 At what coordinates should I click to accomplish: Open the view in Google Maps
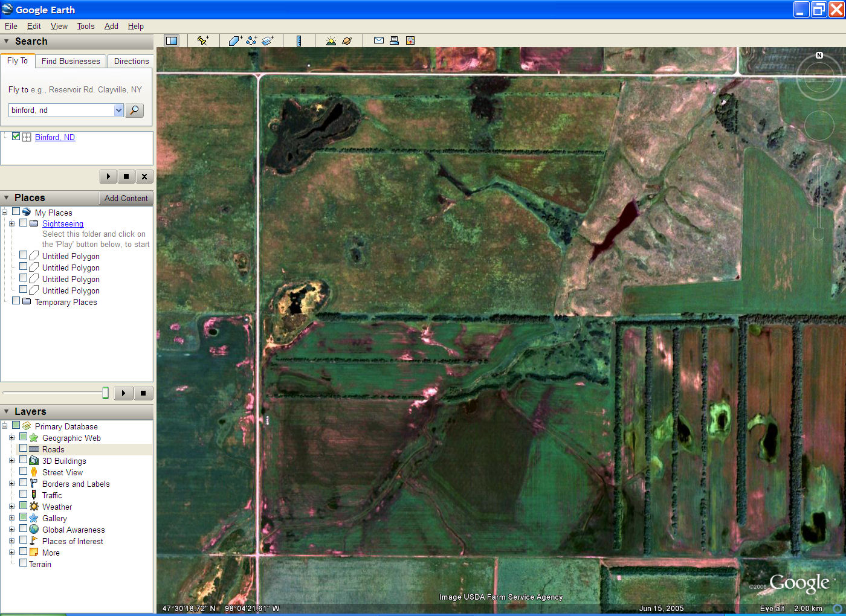410,40
